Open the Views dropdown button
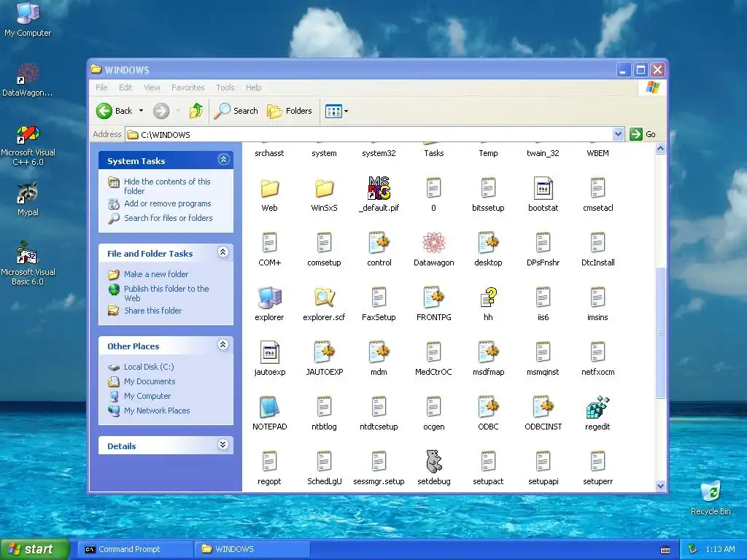Screen dimensions: 747x560 point(336,112)
